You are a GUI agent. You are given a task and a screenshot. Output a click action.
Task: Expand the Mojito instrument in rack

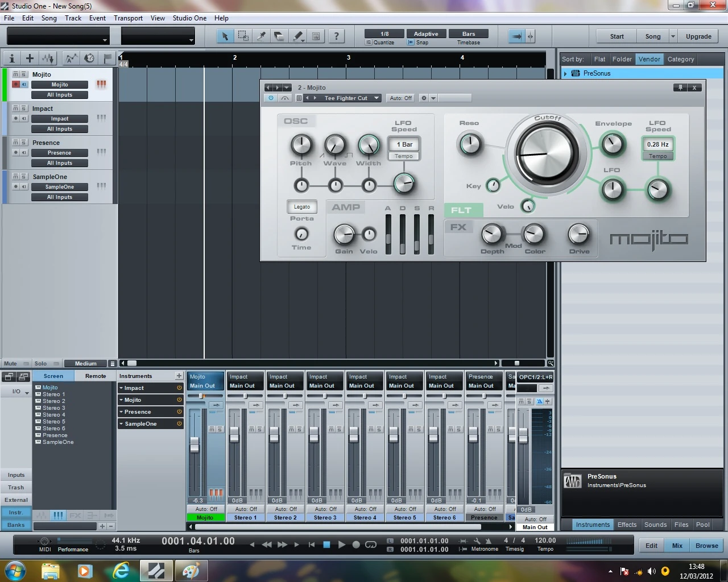point(121,400)
